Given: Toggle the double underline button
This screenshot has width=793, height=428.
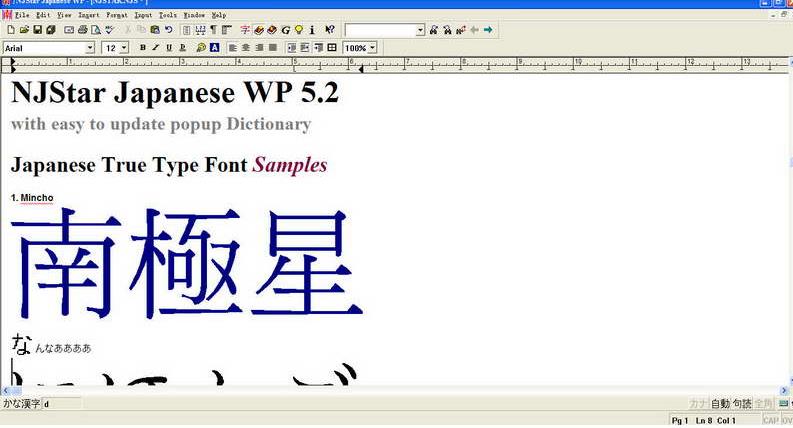Looking at the screenshot, I should pos(183,48).
